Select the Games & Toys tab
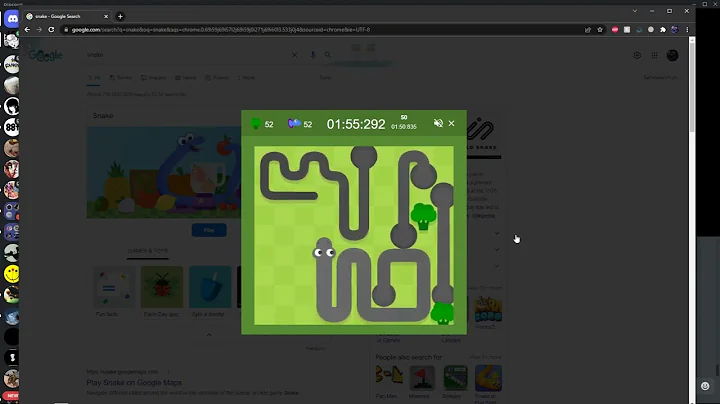 148,251
